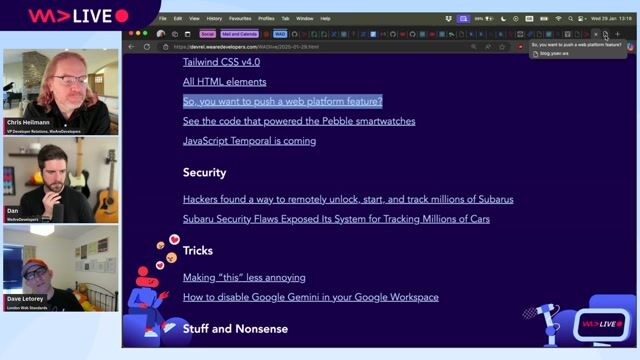Open the workspaces icon next to the avatar
Viewport: 640px width, 360px height.
click(x=175, y=34)
